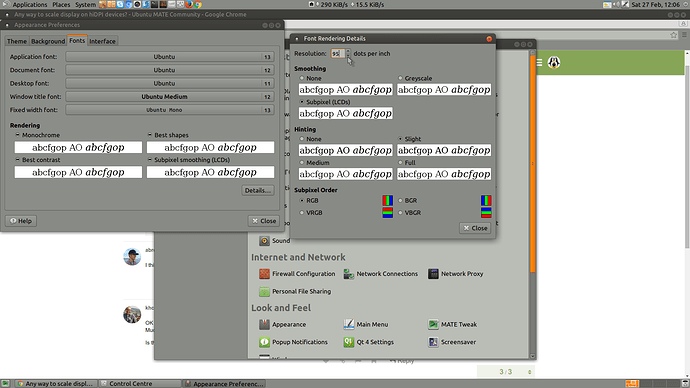The image size is (690, 388).
Task: Launch Google Chrome from the top panel
Action: coord(198,4)
